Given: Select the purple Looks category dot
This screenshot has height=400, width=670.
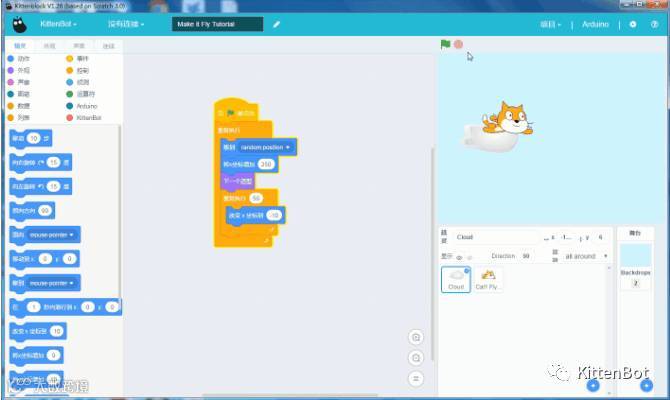Looking at the screenshot, I should click(x=11, y=70).
